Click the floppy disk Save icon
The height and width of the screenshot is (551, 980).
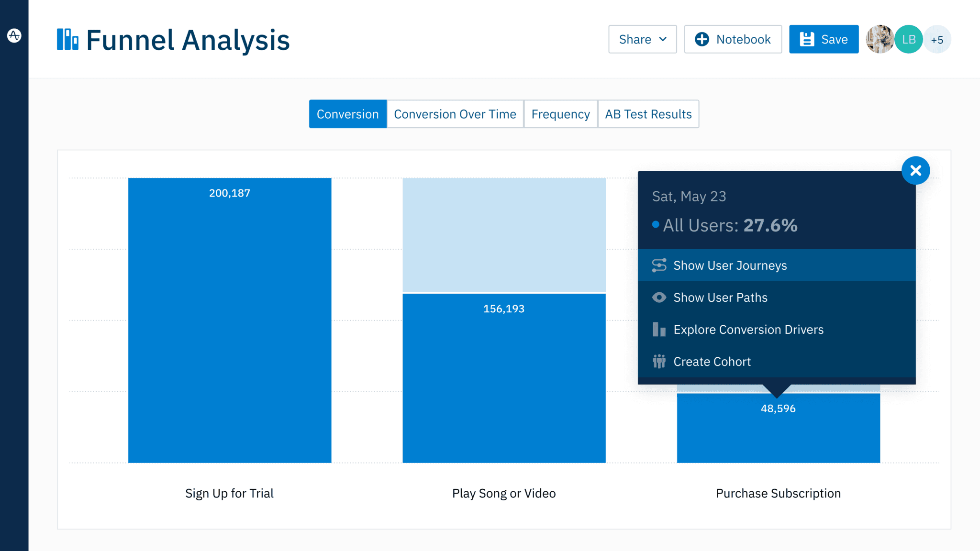[x=807, y=39]
